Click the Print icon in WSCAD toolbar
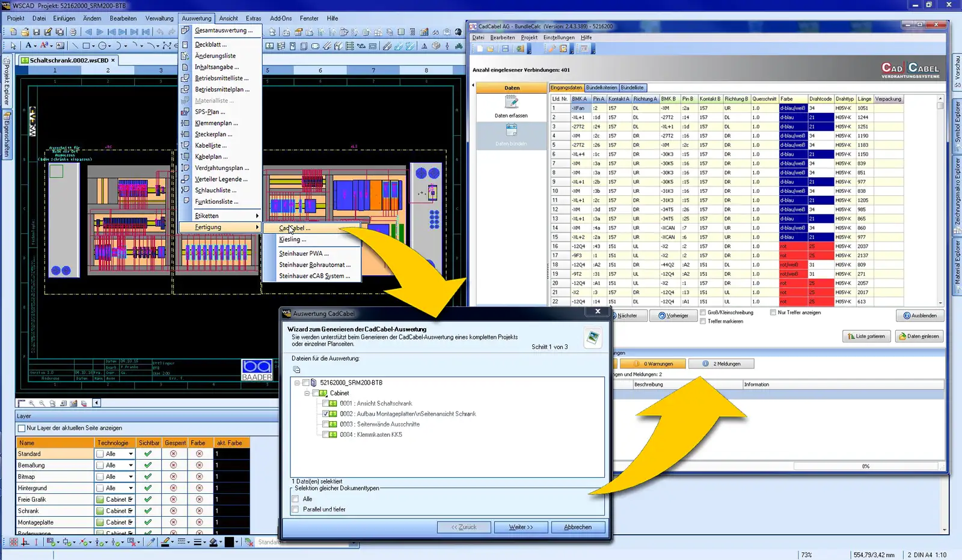 (73, 32)
